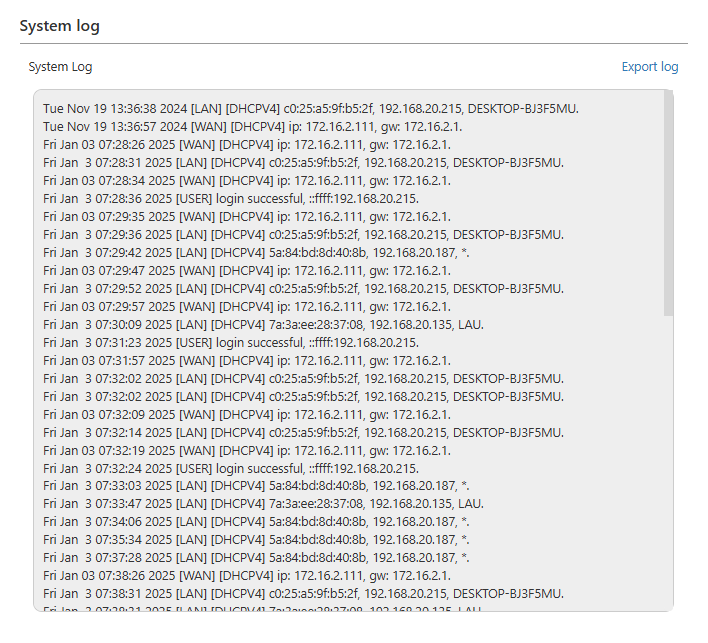Viewport: 708px width, 643px height.
Task: Click the System Log section label
Action: [60, 67]
